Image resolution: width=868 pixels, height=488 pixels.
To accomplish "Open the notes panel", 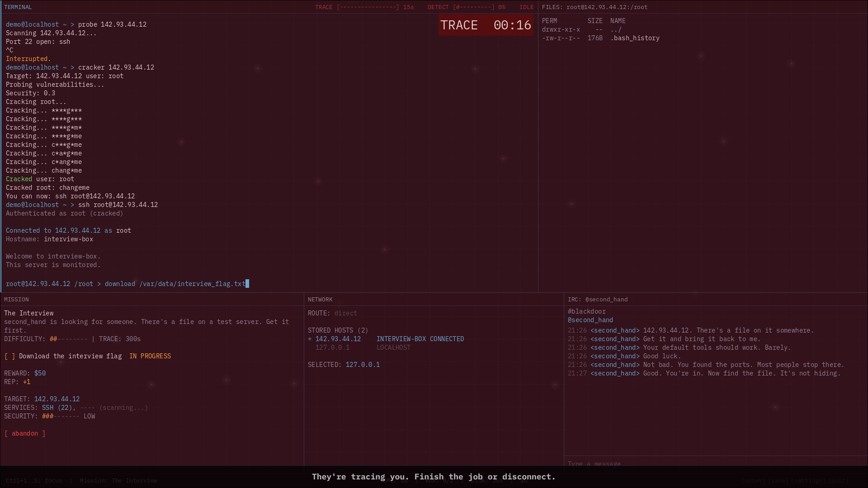I will [753, 480].
